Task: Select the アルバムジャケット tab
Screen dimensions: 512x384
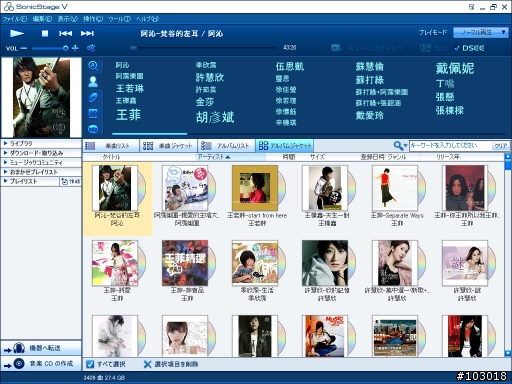Action: point(285,146)
